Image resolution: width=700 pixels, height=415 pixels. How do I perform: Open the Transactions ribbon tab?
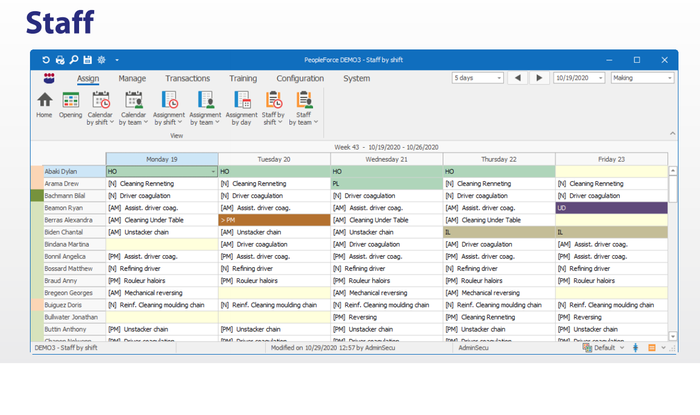coord(188,79)
